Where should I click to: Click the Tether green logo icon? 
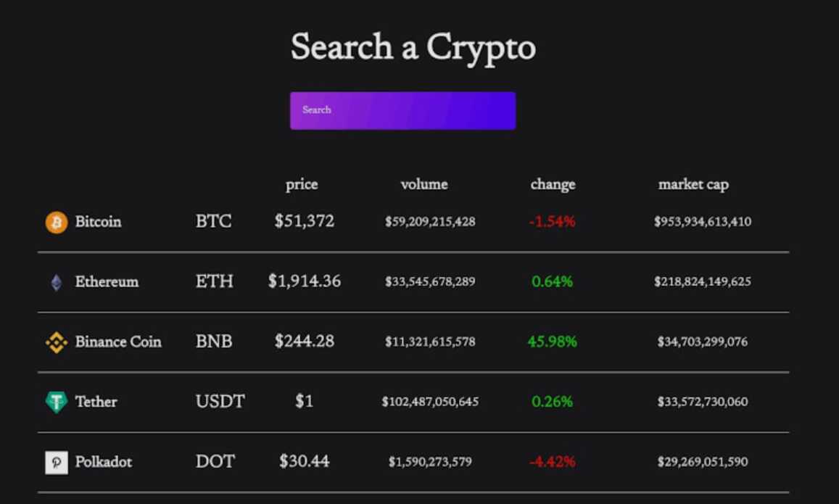coord(56,402)
